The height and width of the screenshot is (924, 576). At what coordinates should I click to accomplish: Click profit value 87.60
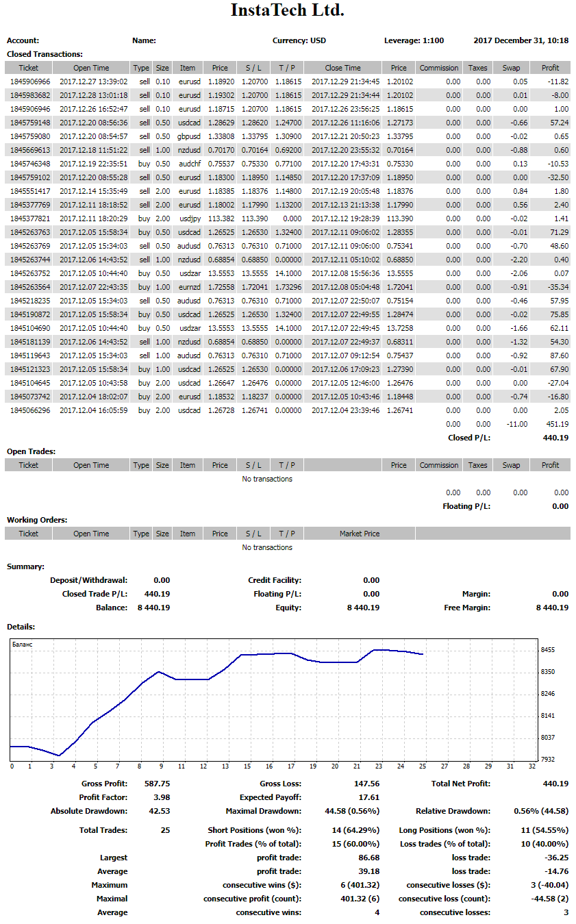point(560,355)
